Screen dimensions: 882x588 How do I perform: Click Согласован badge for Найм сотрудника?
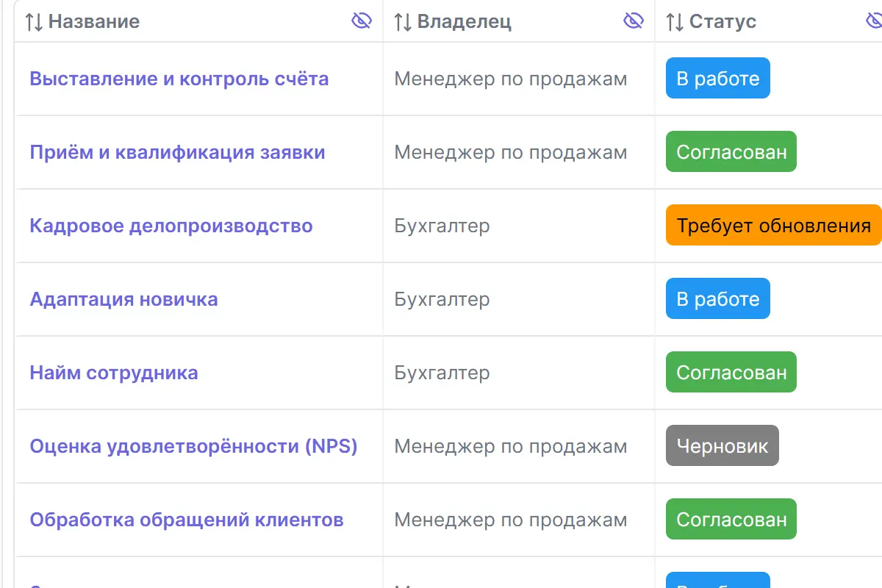click(731, 372)
